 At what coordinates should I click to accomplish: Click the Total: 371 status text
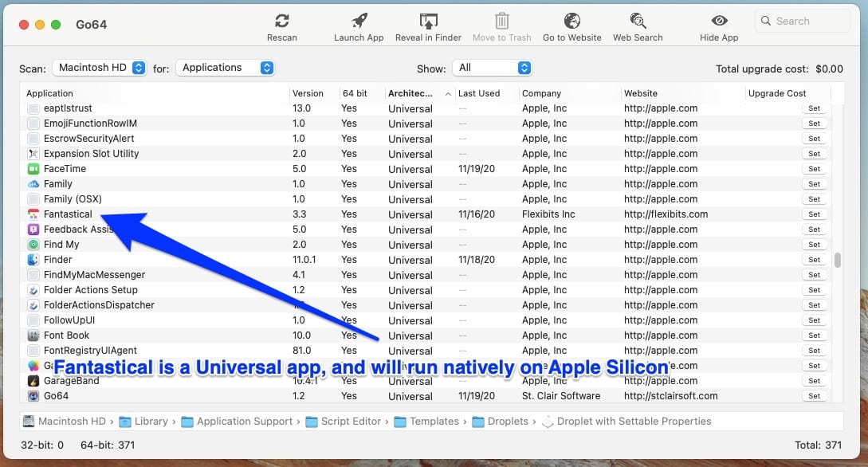tap(818, 445)
